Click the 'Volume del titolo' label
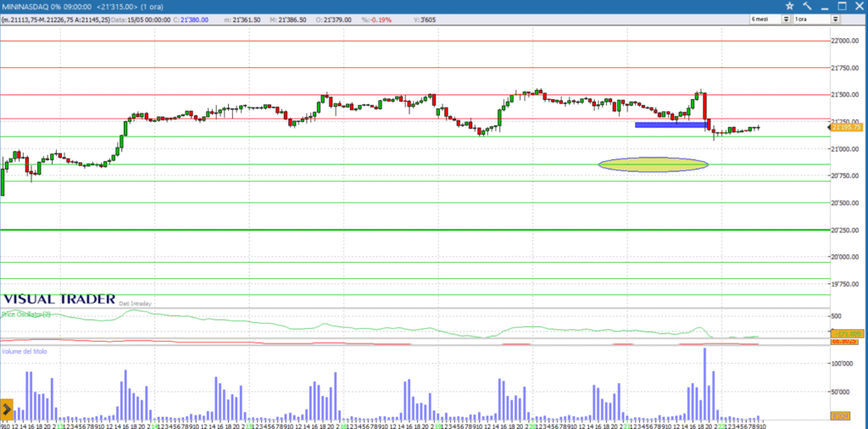 tap(25, 352)
